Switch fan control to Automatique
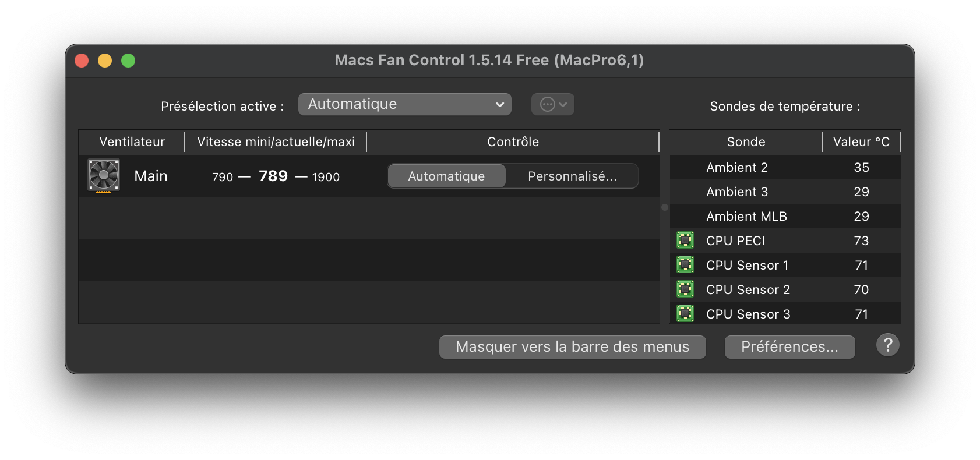The height and width of the screenshot is (460, 980). tap(447, 176)
